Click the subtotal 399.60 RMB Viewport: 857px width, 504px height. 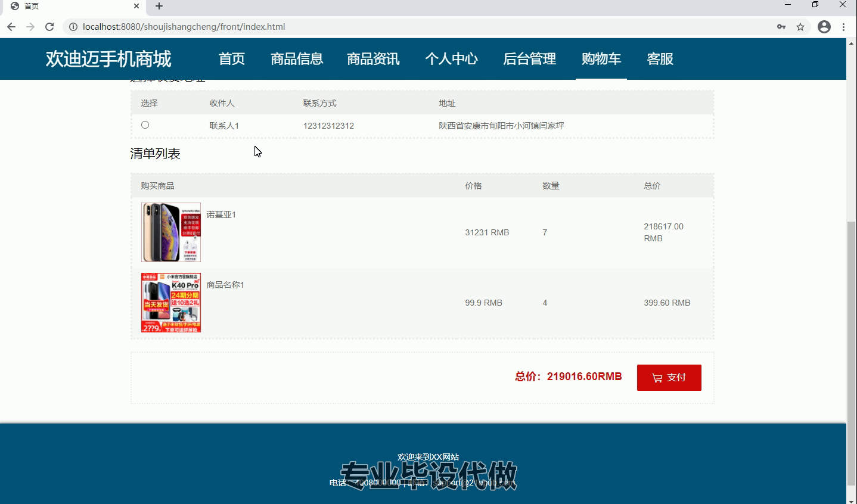(x=667, y=303)
